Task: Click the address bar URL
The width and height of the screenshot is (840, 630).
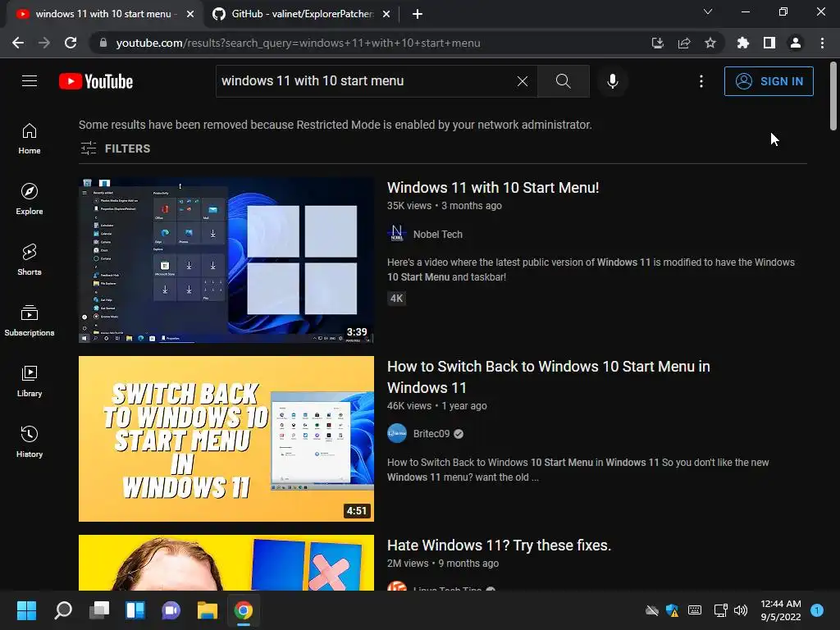Action: pos(298,43)
